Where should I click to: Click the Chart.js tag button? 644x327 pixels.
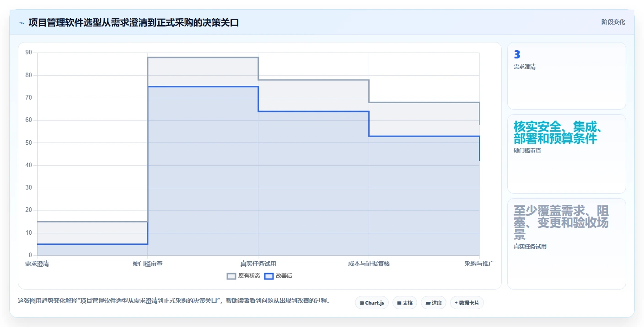(371, 303)
